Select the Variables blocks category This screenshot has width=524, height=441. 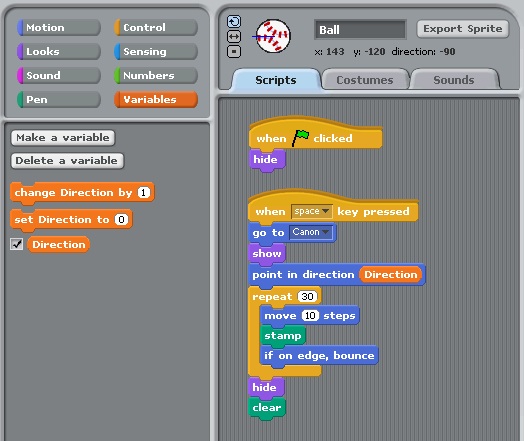(x=156, y=100)
